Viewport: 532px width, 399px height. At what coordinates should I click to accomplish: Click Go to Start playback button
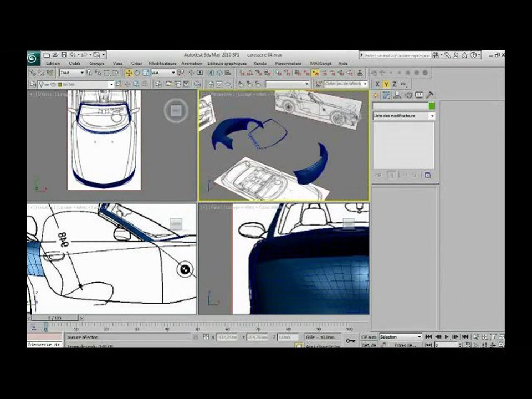[x=428, y=337]
